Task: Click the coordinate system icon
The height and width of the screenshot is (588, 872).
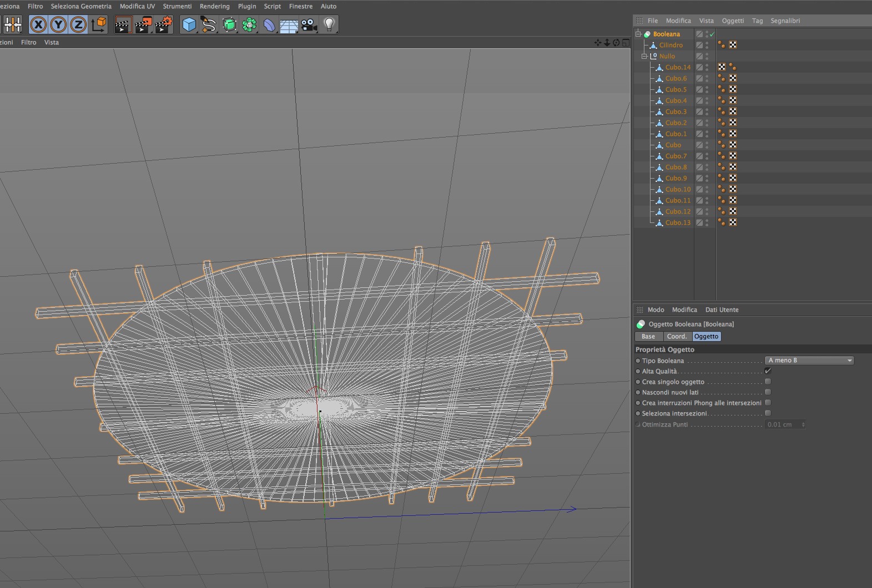Action: click(x=99, y=24)
